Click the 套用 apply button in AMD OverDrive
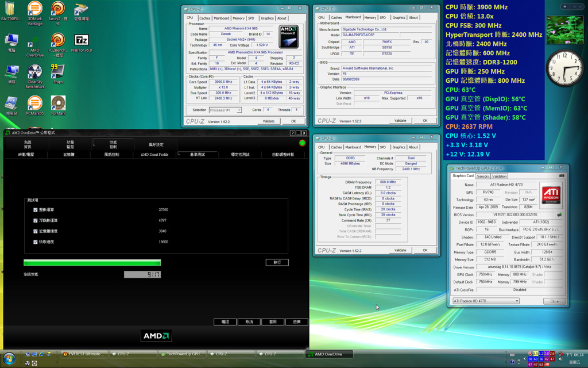 [273, 322]
